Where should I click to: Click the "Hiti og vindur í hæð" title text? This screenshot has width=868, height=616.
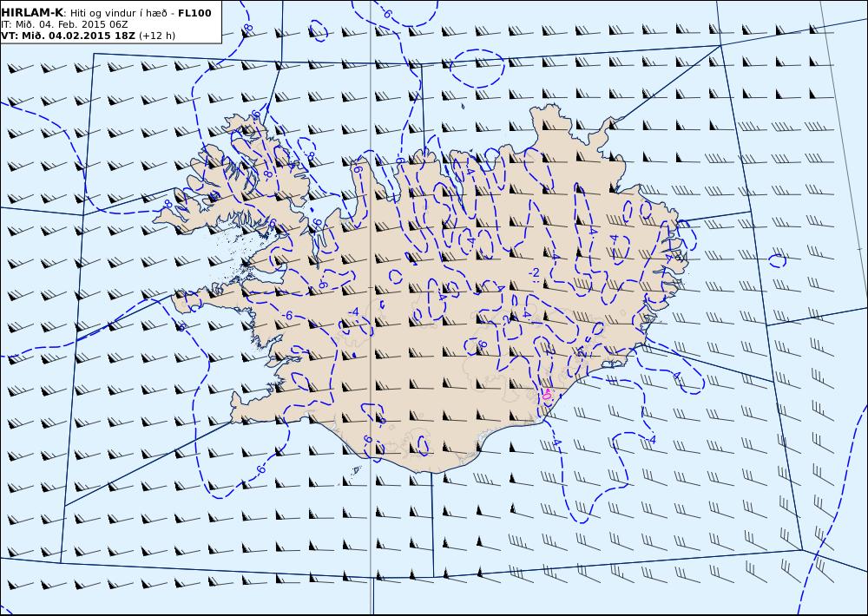click(x=121, y=13)
